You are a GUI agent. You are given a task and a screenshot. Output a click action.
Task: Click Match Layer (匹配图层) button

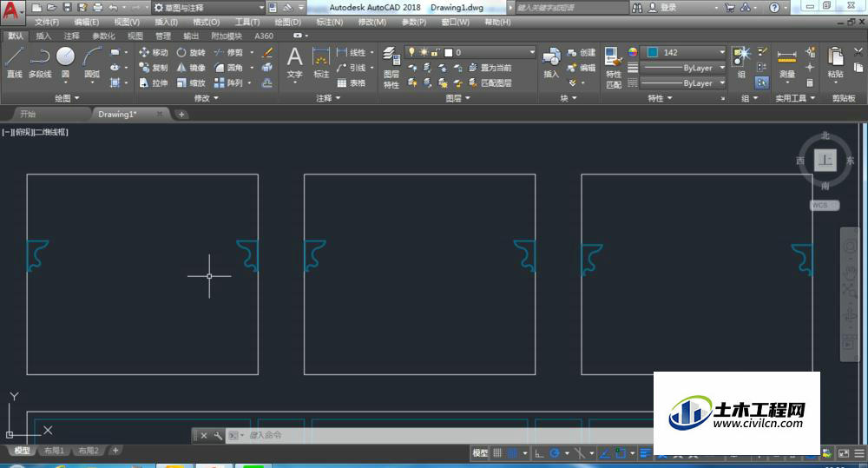[490, 82]
